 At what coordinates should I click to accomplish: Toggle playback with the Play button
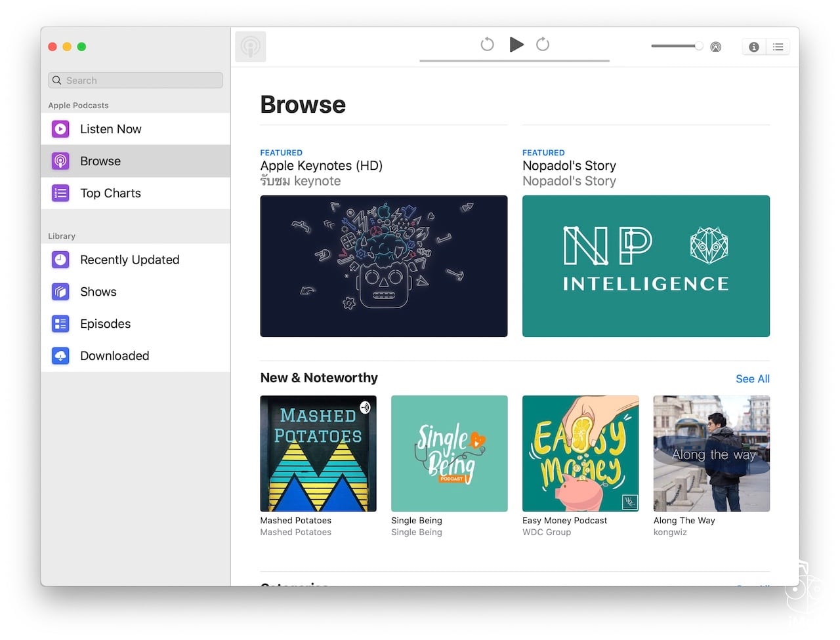tap(516, 45)
